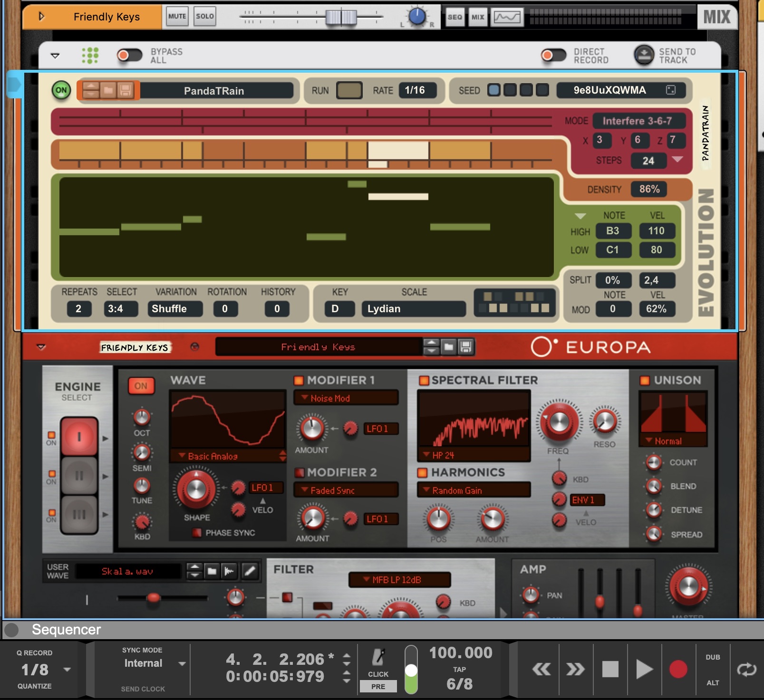Select the second SEED slot

[x=510, y=90]
